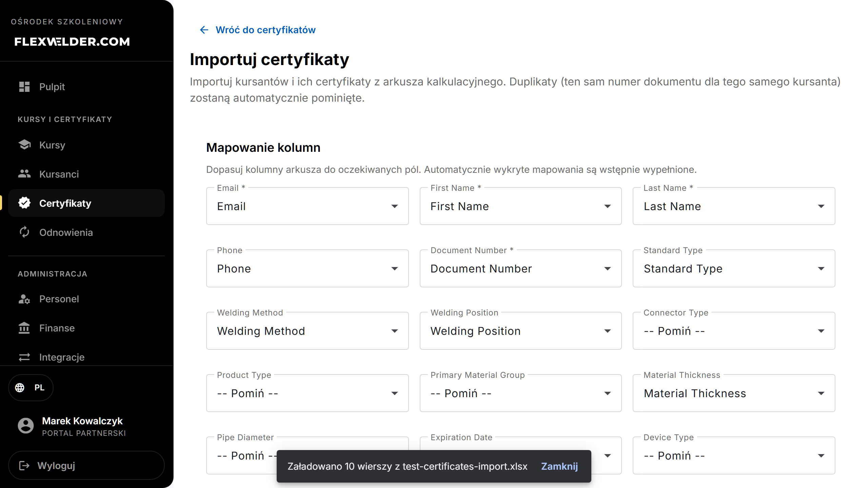
Task: Click the Finanse bank icon
Action: pyautogui.click(x=24, y=328)
